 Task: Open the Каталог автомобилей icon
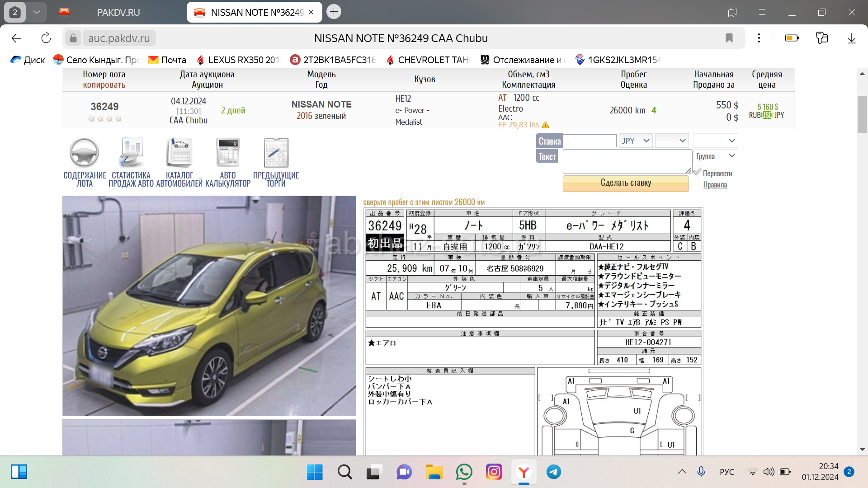[x=179, y=152]
